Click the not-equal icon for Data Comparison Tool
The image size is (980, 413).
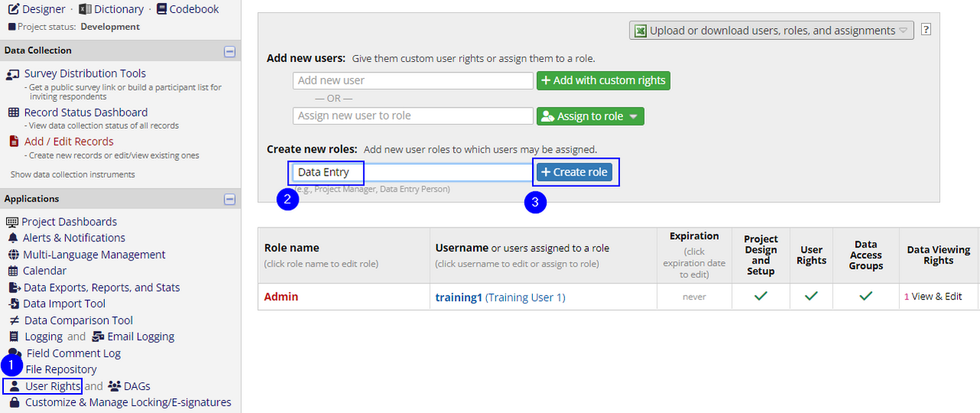(x=13, y=321)
